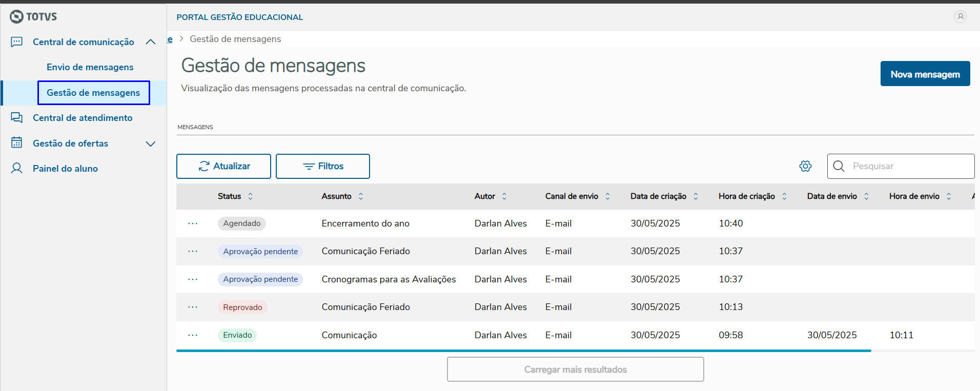Create a Nova mensagem
This screenshot has width=980, height=391.
tap(925, 74)
